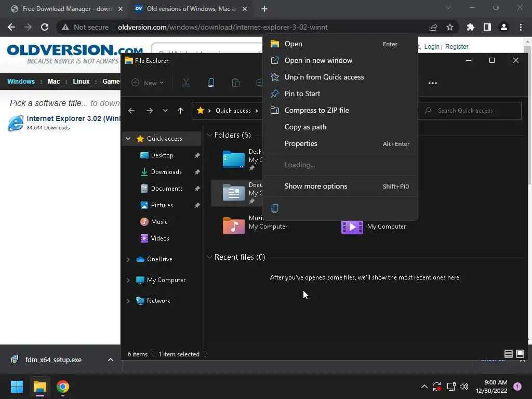
Task: Switch to Free Download Manager tab
Action: click(67, 9)
